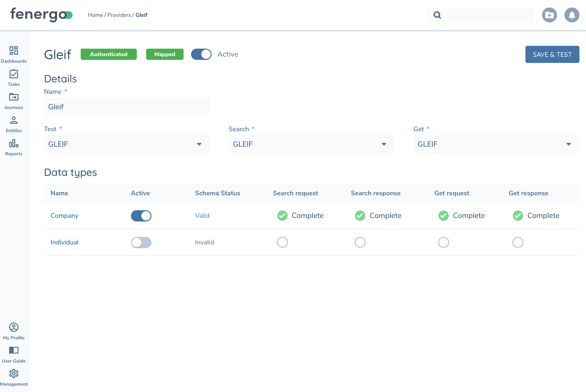Click the SAVE & TEST button
Viewport: 586px width, 392px height.
coord(552,54)
